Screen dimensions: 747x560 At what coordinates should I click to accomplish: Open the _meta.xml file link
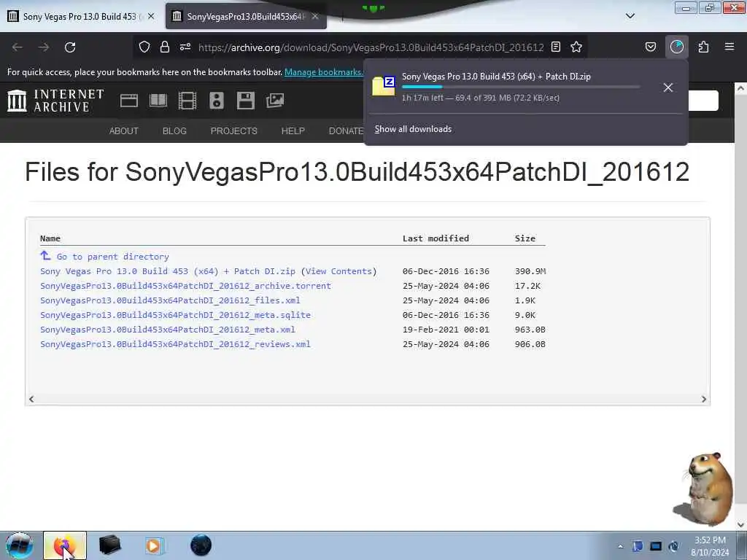[x=168, y=330]
